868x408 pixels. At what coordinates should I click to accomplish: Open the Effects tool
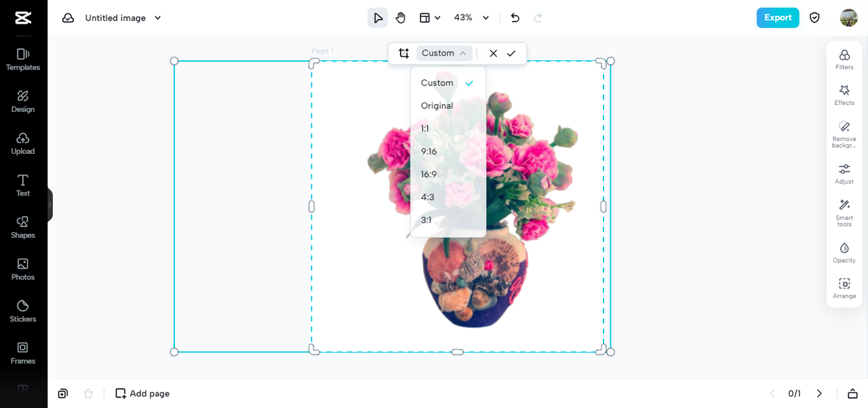844,95
